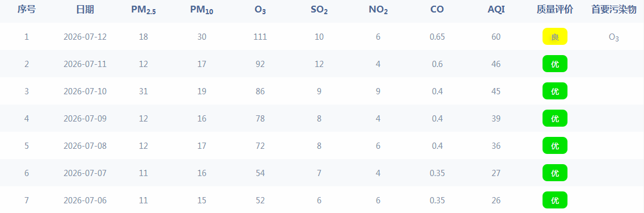Select the 2026-07-06 date cell
This screenshot has height=213, width=644.
coord(85,201)
